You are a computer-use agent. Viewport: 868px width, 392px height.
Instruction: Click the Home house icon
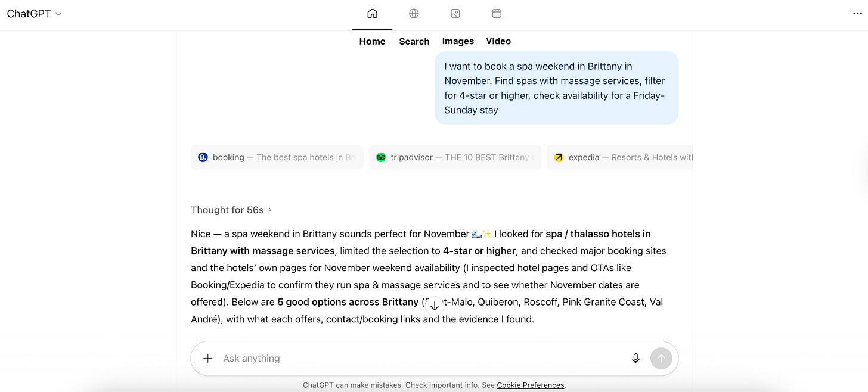tap(372, 14)
